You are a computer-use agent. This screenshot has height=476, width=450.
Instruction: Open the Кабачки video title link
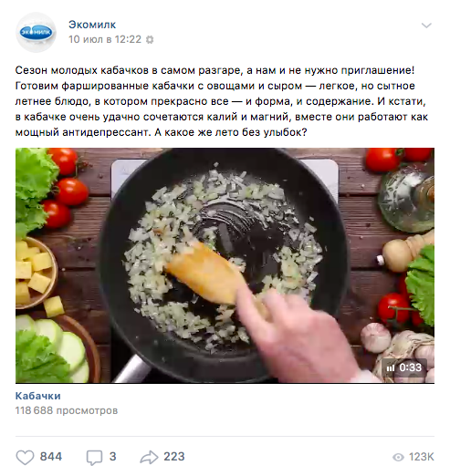(38, 396)
